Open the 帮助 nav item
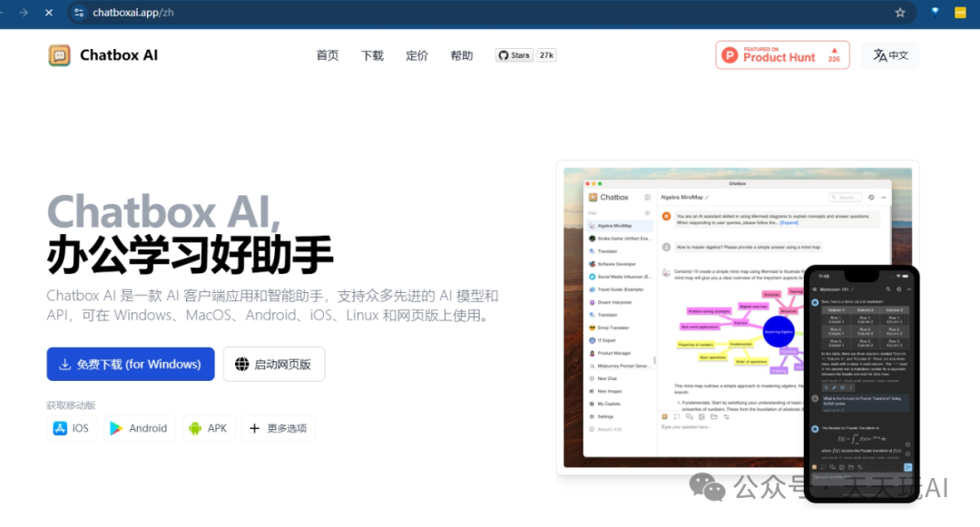Screen dimensions: 980x527 [x=462, y=55]
